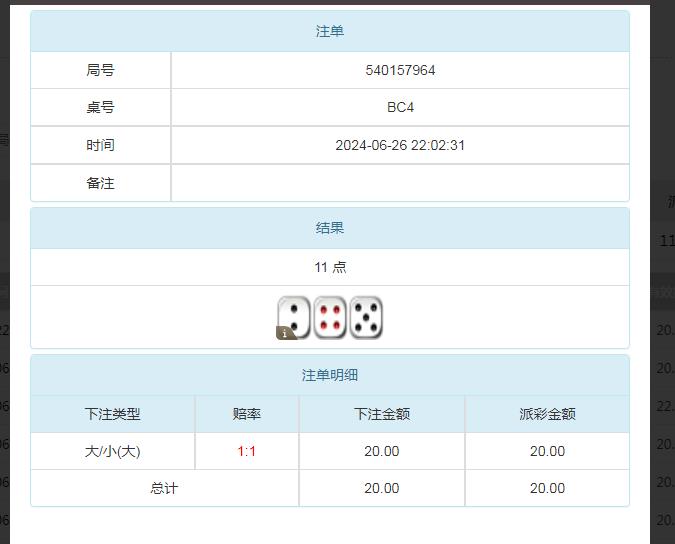Click the 总计 total row label

click(164, 489)
